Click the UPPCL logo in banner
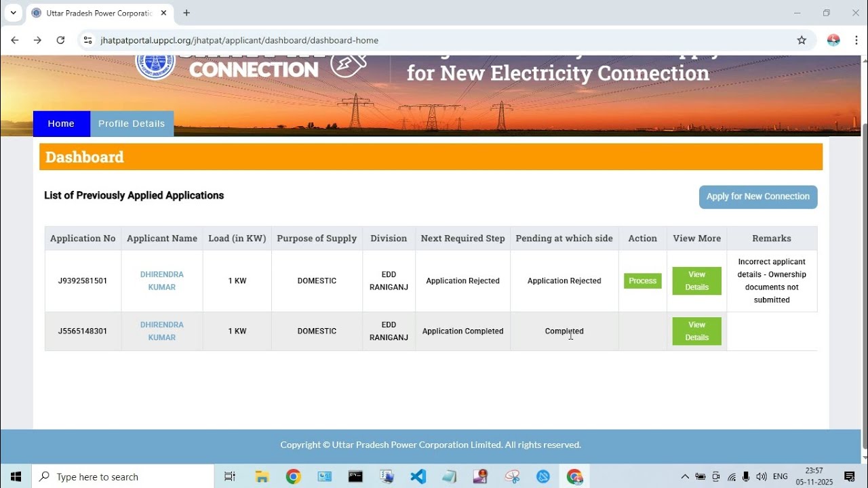868x488 pixels. (x=155, y=66)
